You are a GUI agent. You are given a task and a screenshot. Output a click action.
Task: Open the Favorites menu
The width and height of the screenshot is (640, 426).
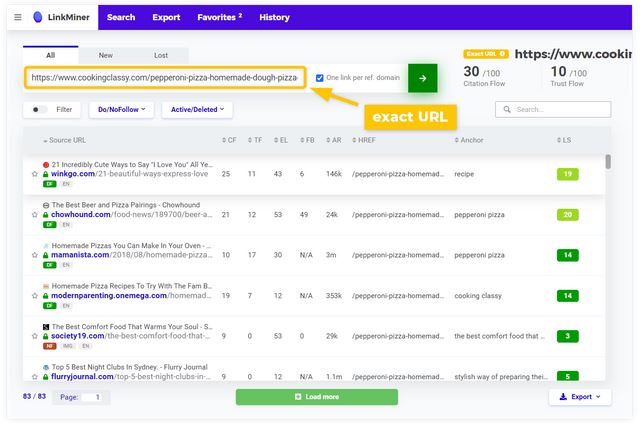(x=220, y=17)
